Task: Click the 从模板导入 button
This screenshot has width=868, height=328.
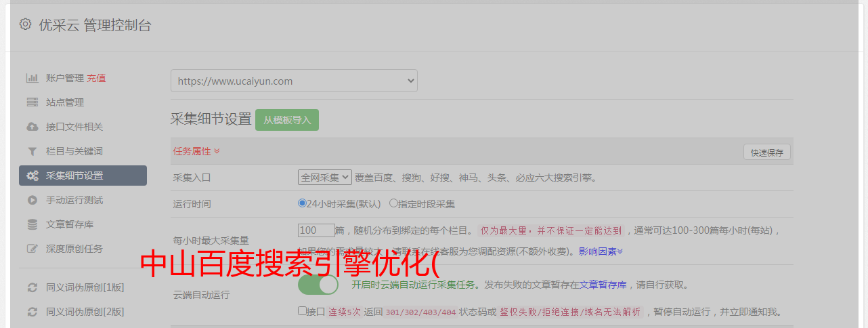Action: [287, 120]
